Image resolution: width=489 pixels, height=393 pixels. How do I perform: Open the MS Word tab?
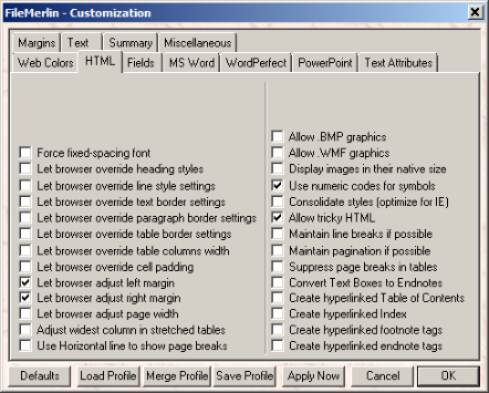click(x=191, y=63)
